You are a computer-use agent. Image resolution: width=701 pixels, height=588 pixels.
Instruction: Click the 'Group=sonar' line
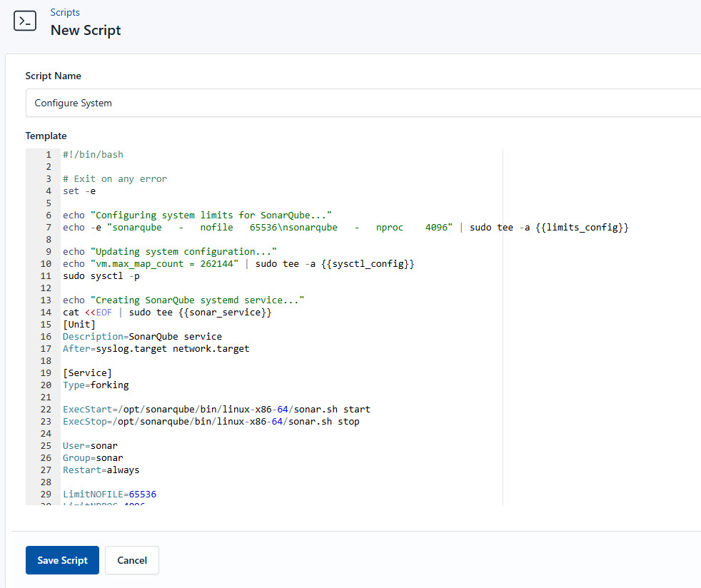[93, 458]
